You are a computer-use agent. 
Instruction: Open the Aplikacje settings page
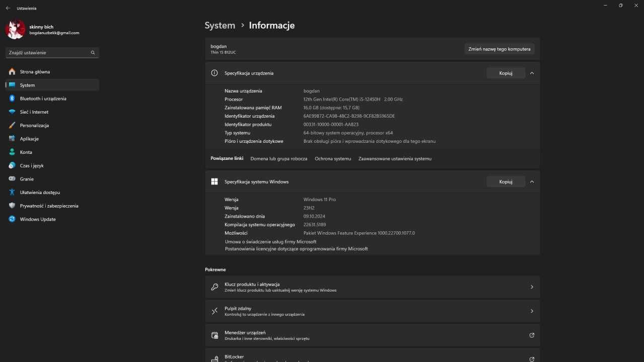pyautogui.click(x=52, y=139)
